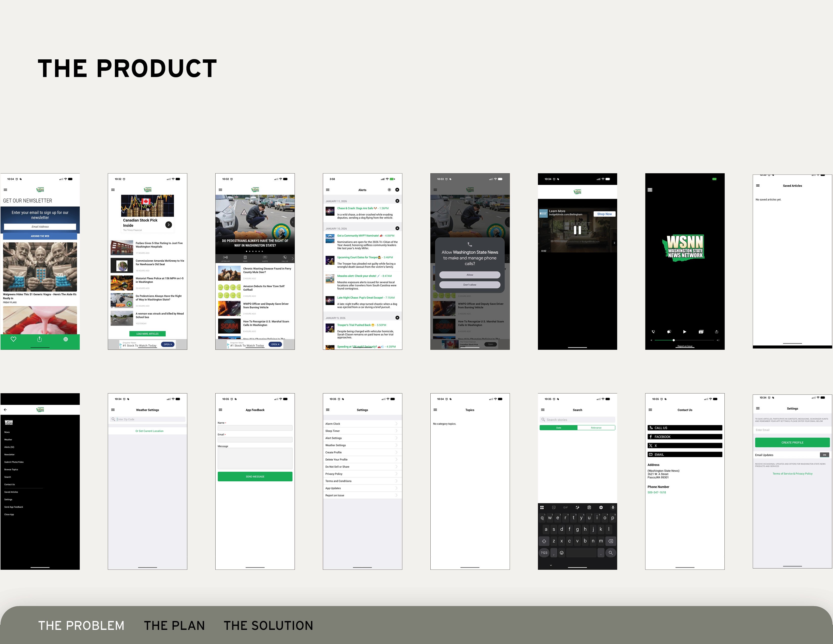This screenshot has width=833, height=644.
Task: Open Saved Articles in the black side menu
Action: (11, 492)
